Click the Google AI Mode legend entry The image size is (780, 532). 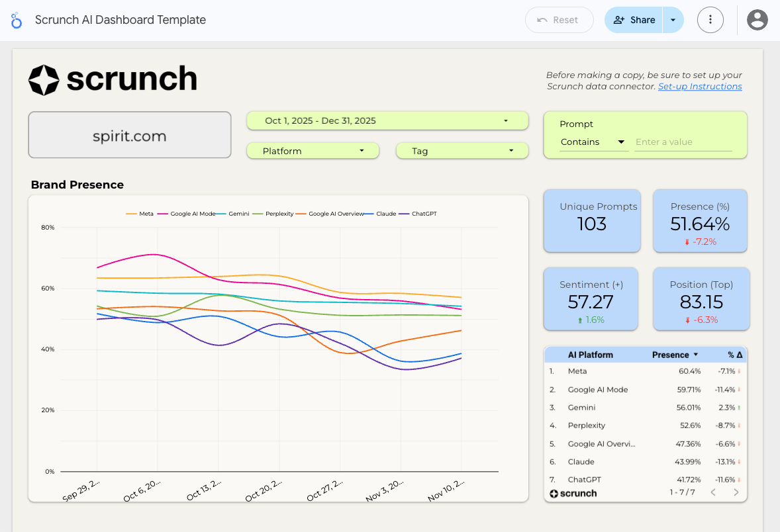click(x=187, y=214)
